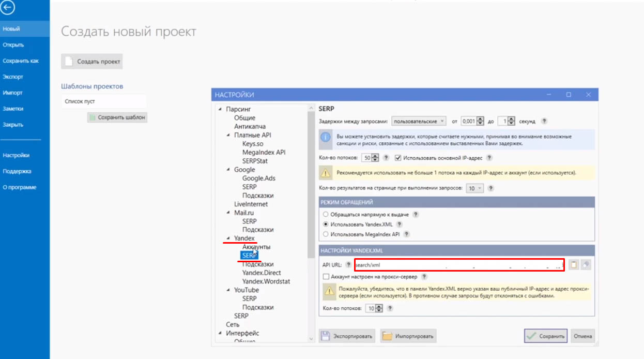Toggle 'Использовать основной IP-адрес' checkbox
The width and height of the screenshot is (644, 359).
click(398, 158)
